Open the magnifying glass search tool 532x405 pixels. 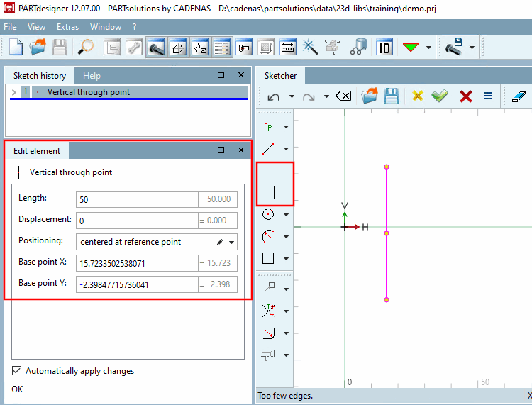(x=85, y=47)
